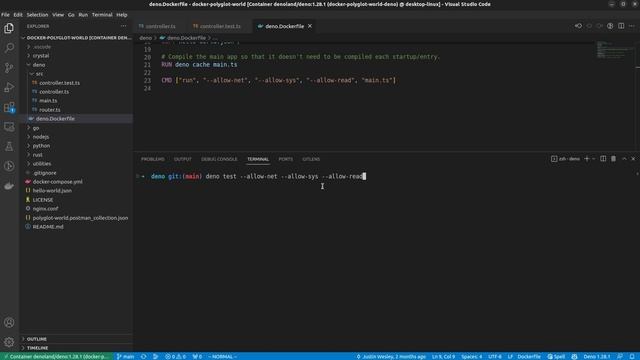Open the Explorer view in activity bar

coord(9,28)
